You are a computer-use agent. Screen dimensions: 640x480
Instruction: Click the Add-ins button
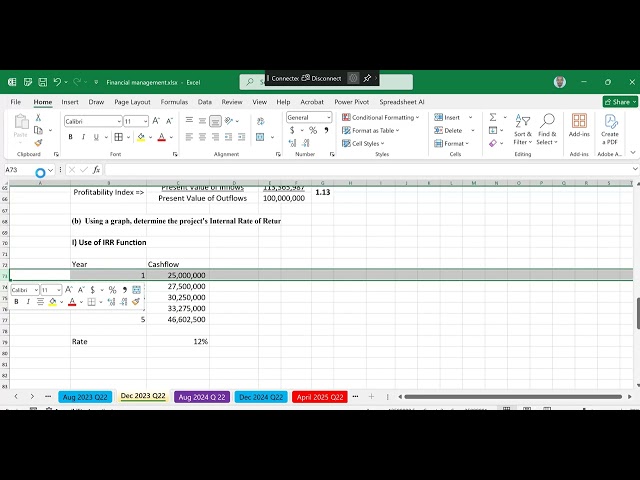[579, 125]
